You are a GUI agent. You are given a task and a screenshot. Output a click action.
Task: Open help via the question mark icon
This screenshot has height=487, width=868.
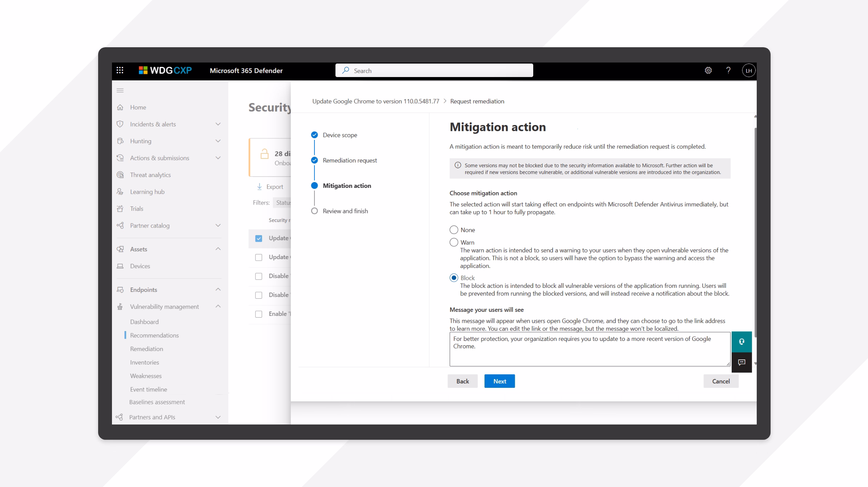click(x=728, y=71)
